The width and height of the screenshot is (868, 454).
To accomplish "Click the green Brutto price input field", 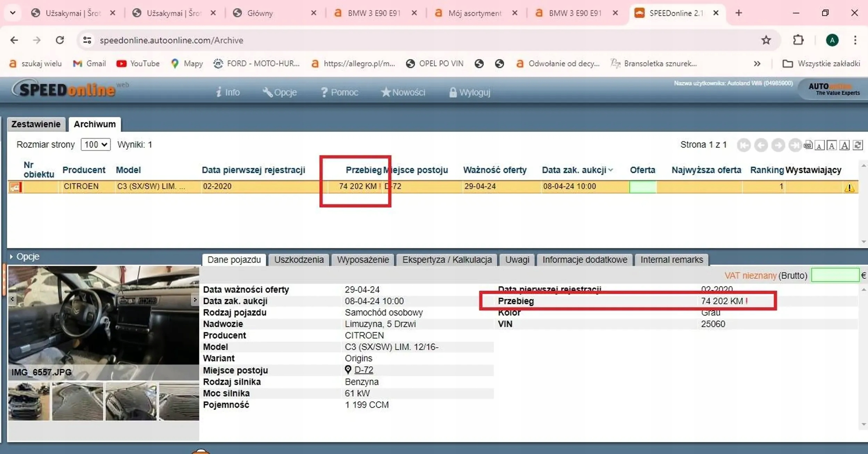I will click(835, 276).
